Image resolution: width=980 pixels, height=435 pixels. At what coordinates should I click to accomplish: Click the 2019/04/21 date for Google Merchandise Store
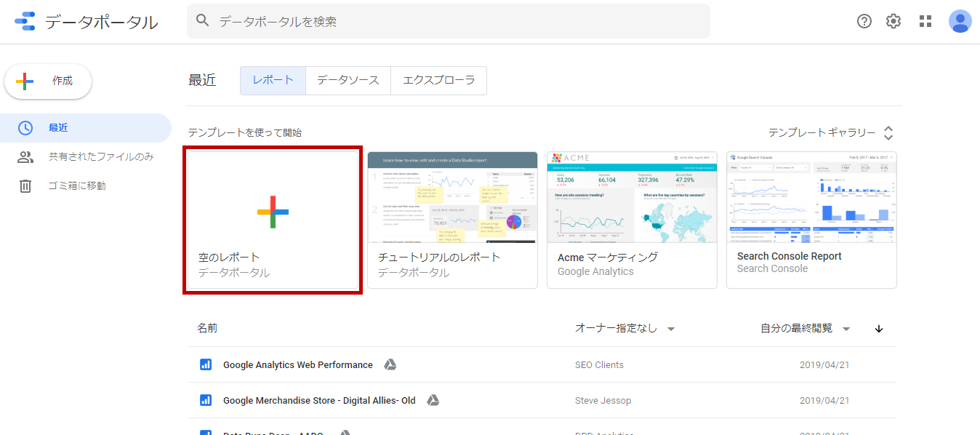(825, 401)
